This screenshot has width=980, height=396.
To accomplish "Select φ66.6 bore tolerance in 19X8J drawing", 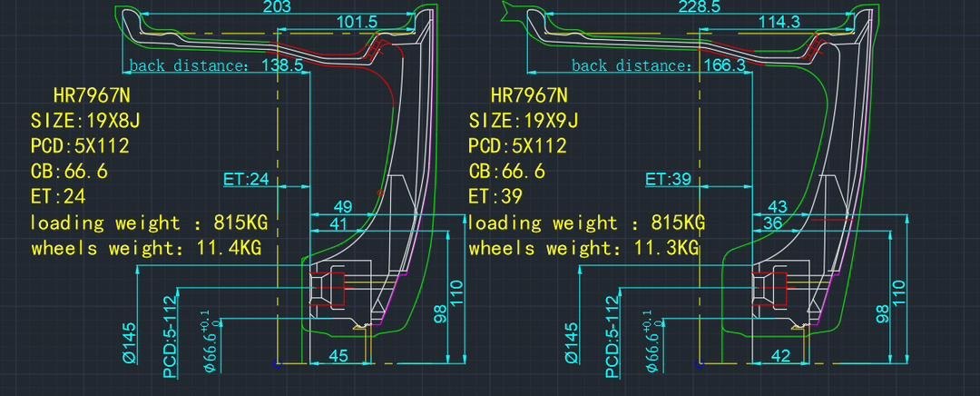I will pyautogui.click(x=210, y=341).
